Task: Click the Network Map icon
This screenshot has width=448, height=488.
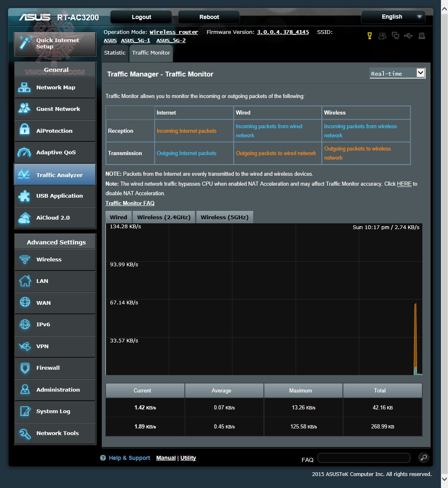Action: pos(24,87)
